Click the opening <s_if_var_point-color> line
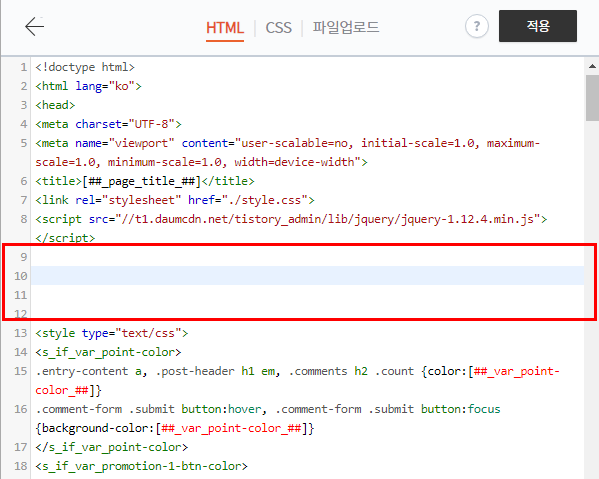The width and height of the screenshot is (599, 479). [x=108, y=352]
